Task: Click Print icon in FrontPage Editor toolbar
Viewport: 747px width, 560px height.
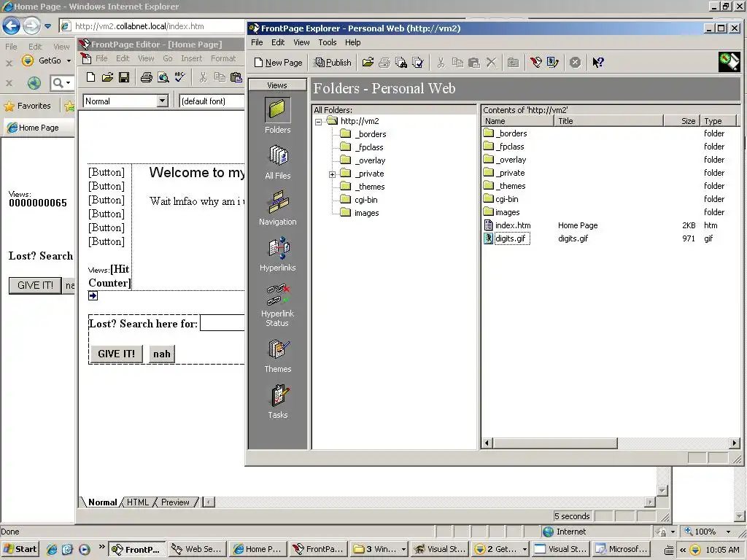Action: tap(146, 77)
